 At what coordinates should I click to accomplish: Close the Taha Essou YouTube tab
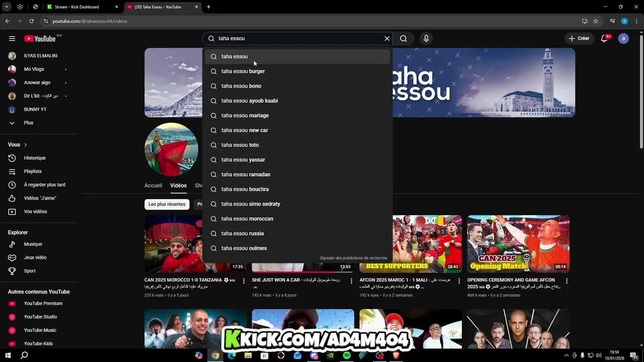(x=197, y=7)
